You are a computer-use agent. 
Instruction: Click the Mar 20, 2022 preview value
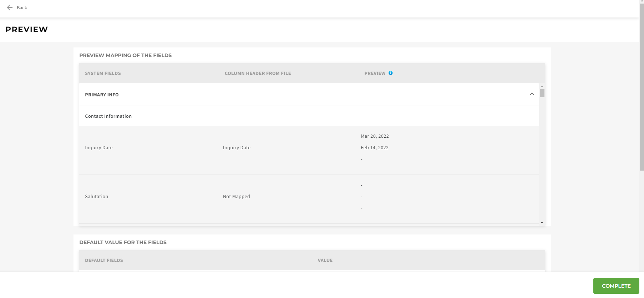click(375, 136)
